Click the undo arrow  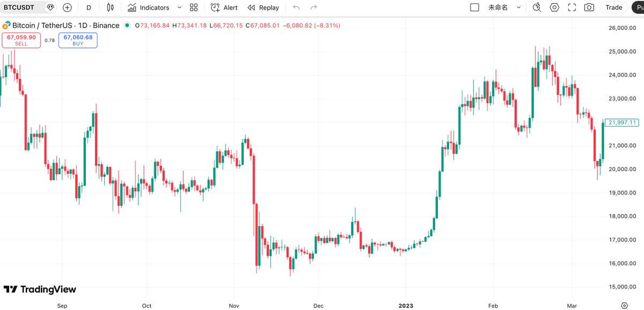click(x=296, y=8)
